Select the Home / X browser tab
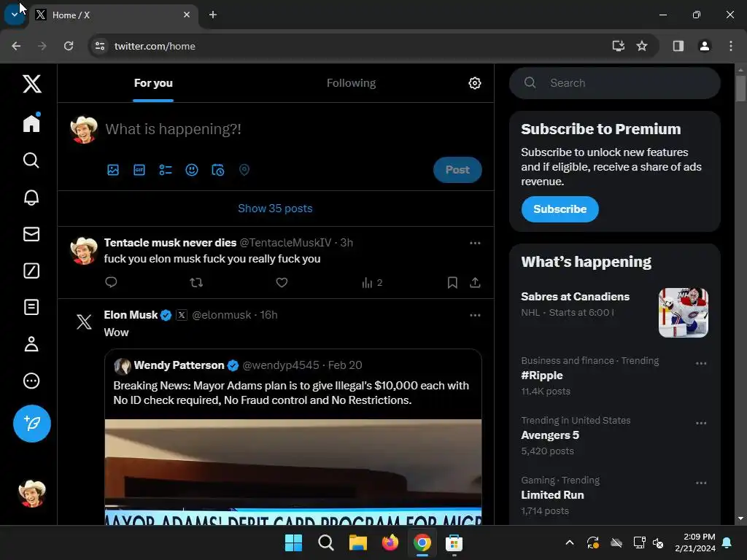747x560 pixels. [x=113, y=15]
